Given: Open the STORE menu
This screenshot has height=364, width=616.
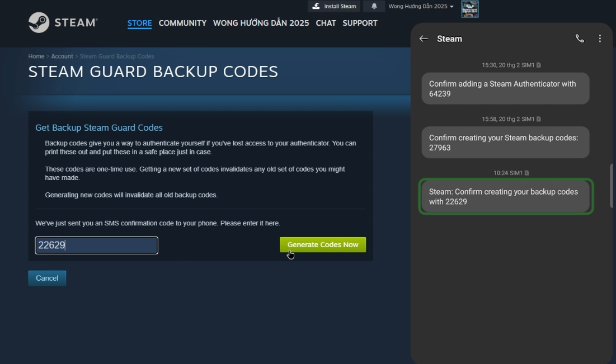Looking at the screenshot, I should pos(139,23).
